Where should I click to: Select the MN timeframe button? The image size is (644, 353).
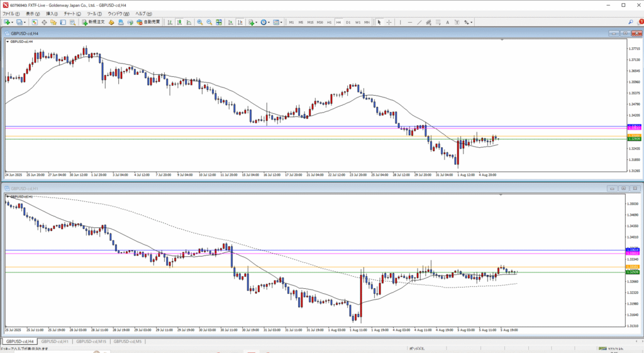tap(367, 22)
